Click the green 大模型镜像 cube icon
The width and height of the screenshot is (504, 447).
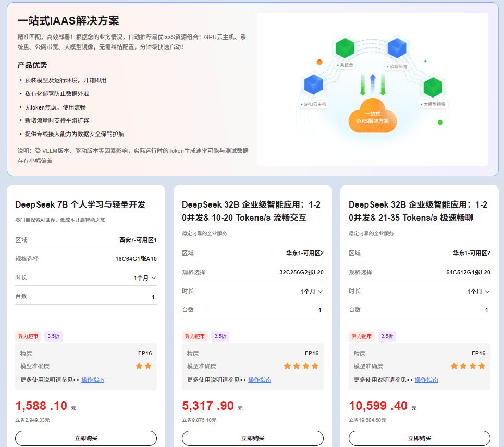point(433,87)
